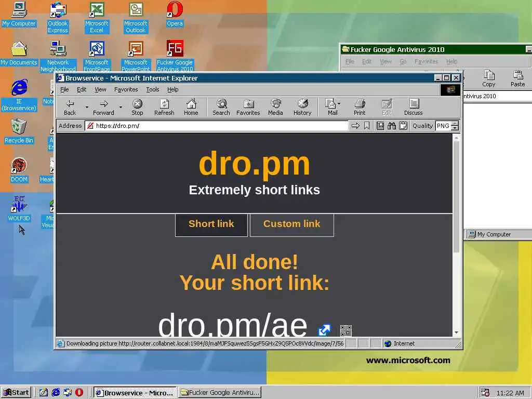Screen dimensions: 532x399
Task: Select the Network Neighborhood desktop icon
Action: pos(58,56)
